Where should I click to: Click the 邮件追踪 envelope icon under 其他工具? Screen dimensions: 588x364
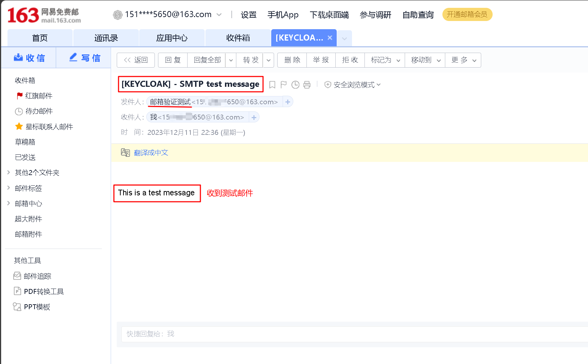pyautogui.click(x=17, y=276)
